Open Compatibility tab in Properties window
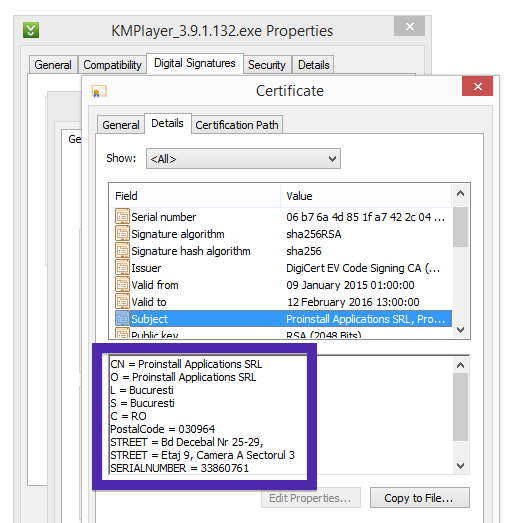The height and width of the screenshot is (523, 507). [112, 65]
